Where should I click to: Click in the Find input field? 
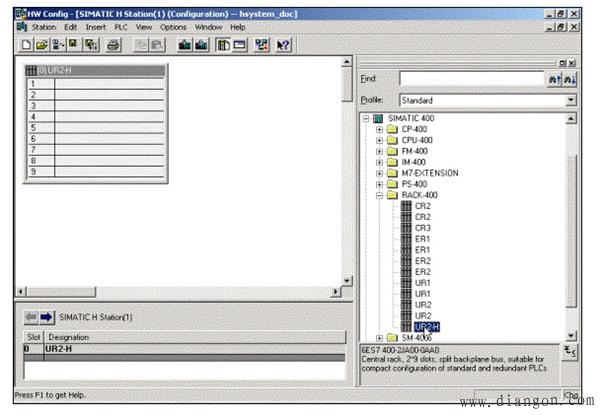472,79
